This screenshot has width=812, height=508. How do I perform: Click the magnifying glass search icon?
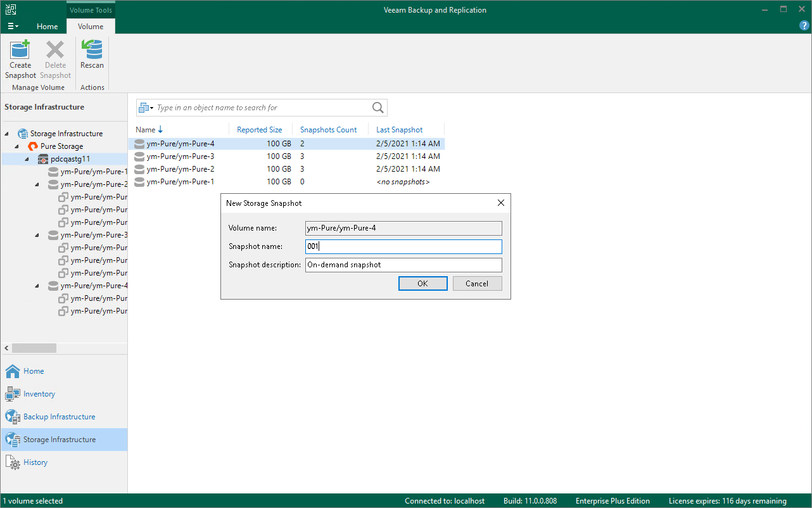coord(378,108)
